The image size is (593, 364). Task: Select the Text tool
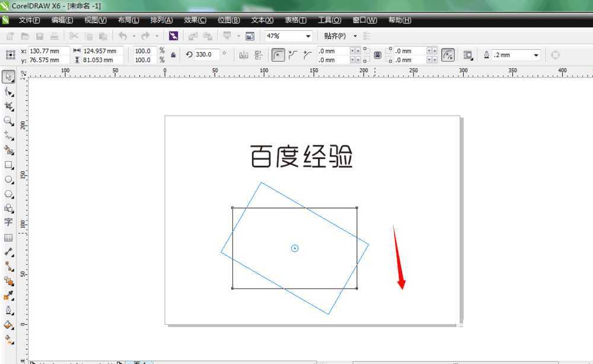(x=8, y=223)
